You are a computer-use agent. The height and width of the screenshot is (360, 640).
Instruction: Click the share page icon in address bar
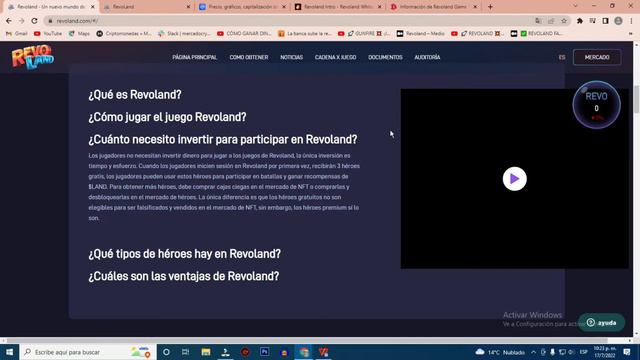click(x=551, y=21)
